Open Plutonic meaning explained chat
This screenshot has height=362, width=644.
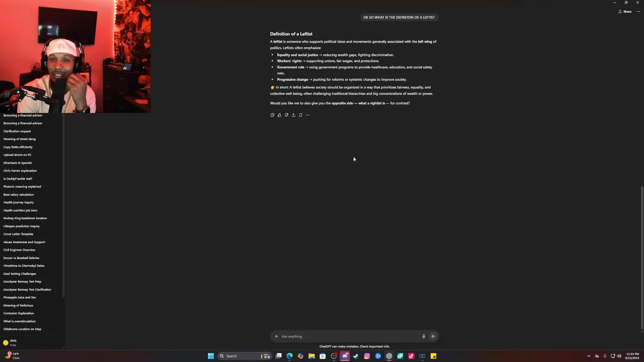pyautogui.click(x=22, y=187)
